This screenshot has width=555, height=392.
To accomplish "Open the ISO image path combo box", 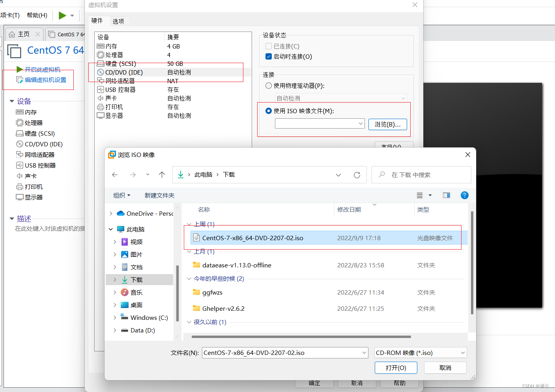I will coord(320,124).
